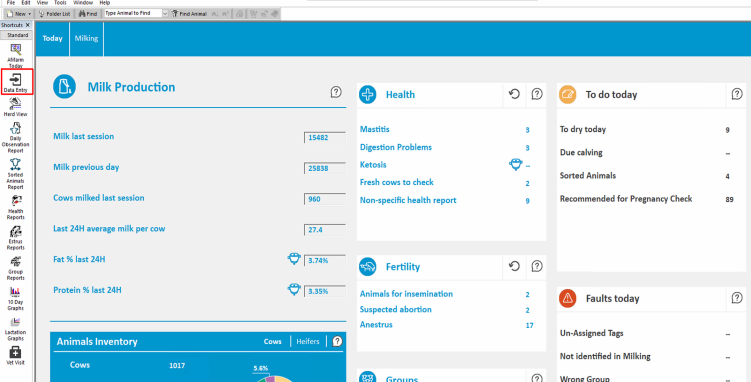Image resolution: width=751 pixels, height=382 pixels.
Task: Refresh the Health panel
Action: pyautogui.click(x=514, y=94)
